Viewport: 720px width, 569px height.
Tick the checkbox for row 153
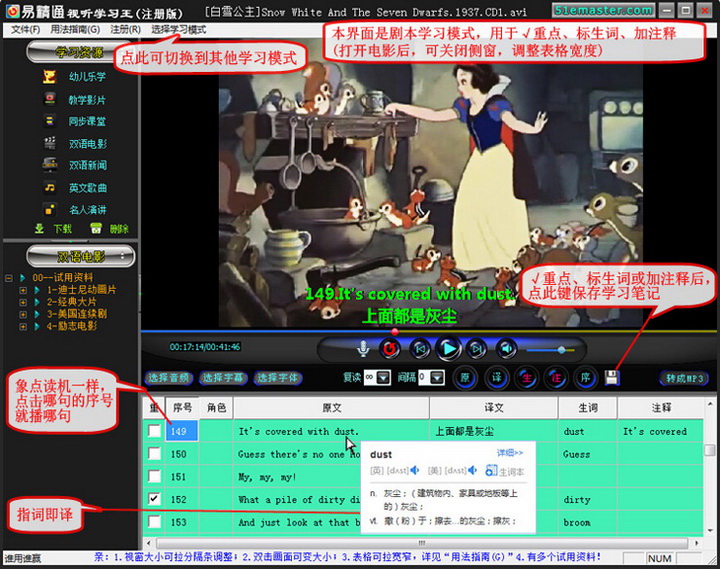tap(154, 522)
